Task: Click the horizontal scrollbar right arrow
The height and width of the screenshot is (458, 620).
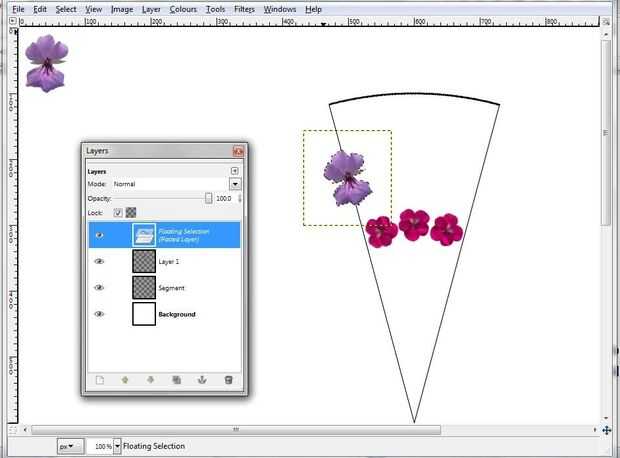Action: 595,430
